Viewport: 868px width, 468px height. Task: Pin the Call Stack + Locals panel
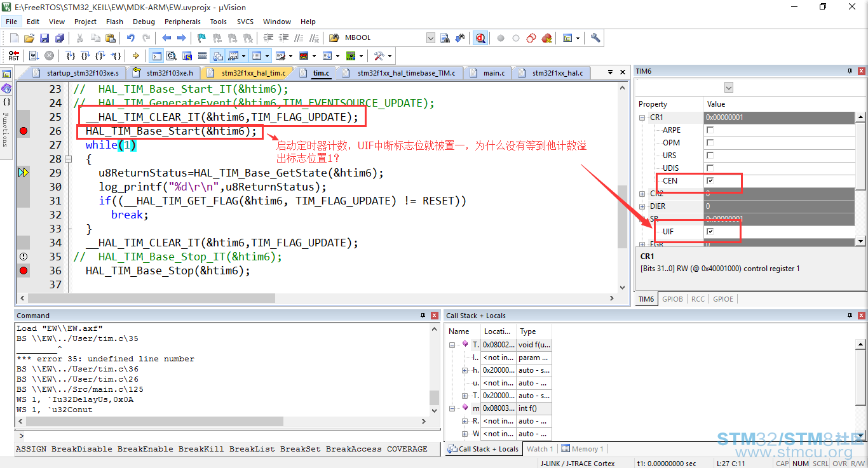850,316
